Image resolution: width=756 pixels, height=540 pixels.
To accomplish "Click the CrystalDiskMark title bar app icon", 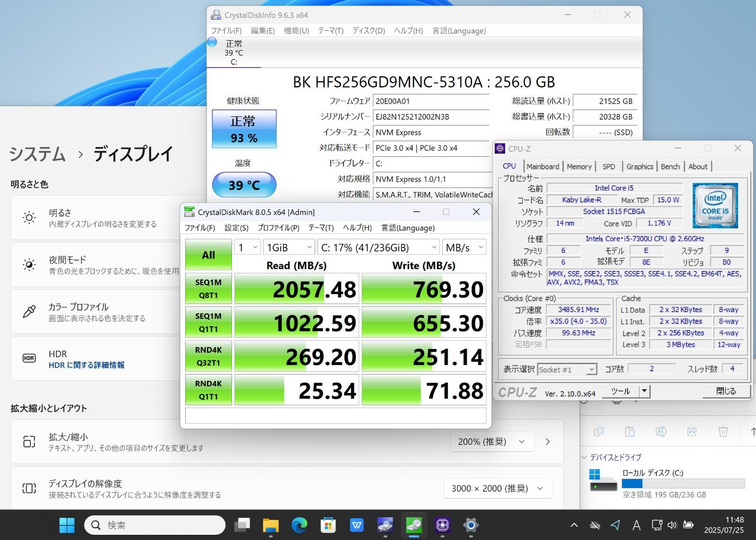I will point(189,212).
